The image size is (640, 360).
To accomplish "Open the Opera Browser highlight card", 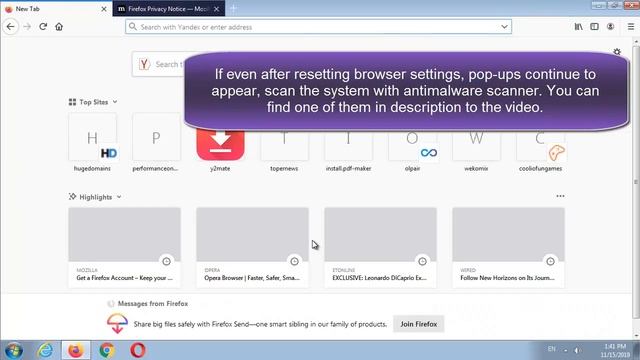I will click(252, 247).
